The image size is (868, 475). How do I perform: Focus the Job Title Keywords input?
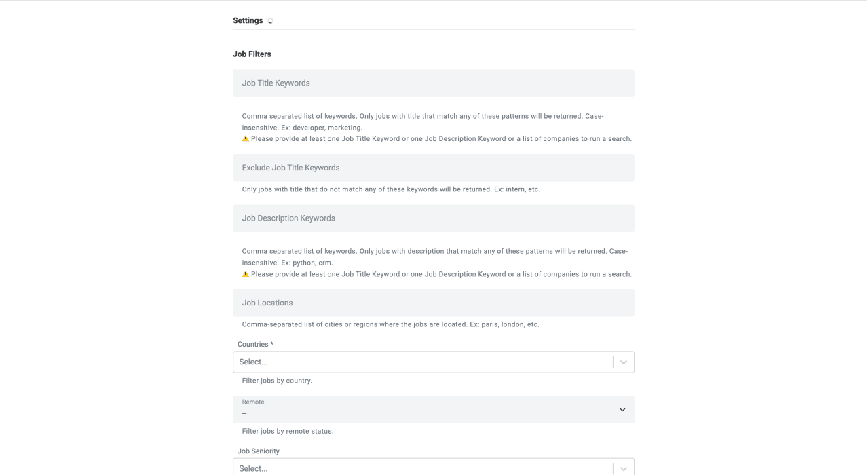434,83
